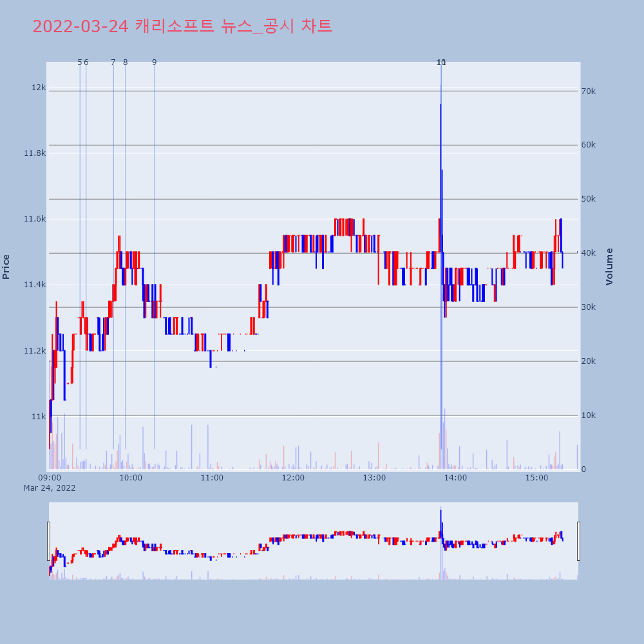Click the 11.2k price axis label

point(35,351)
